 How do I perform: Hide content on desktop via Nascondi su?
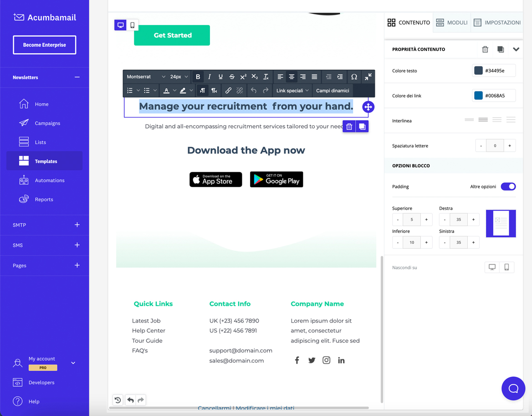coord(492,267)
